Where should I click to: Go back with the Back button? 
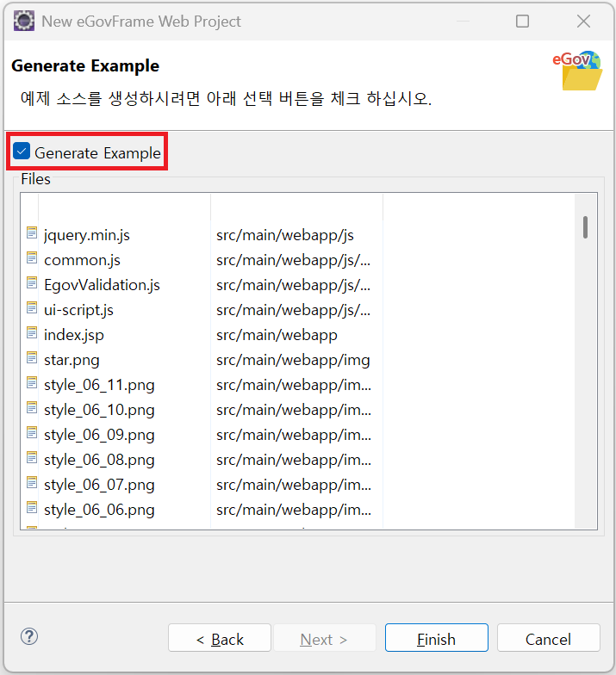220,638
